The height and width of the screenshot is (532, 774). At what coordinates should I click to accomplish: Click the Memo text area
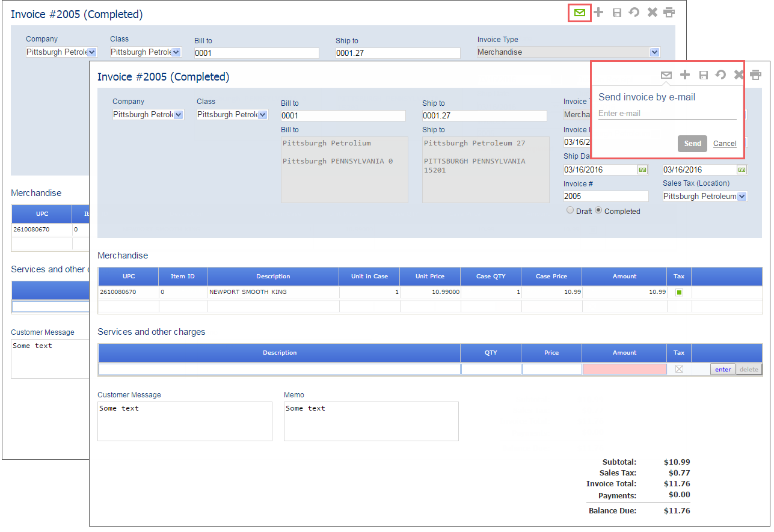[371, 421]
